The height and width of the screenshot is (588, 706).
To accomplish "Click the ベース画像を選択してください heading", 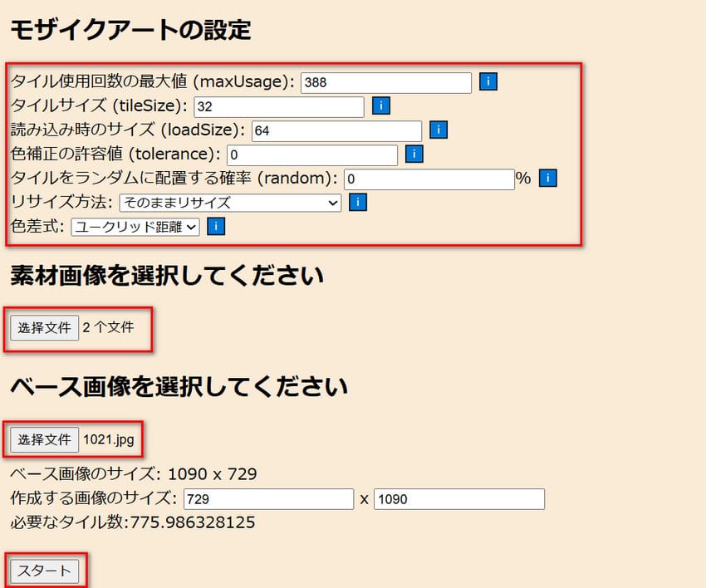I will click(x=179, y=387).
